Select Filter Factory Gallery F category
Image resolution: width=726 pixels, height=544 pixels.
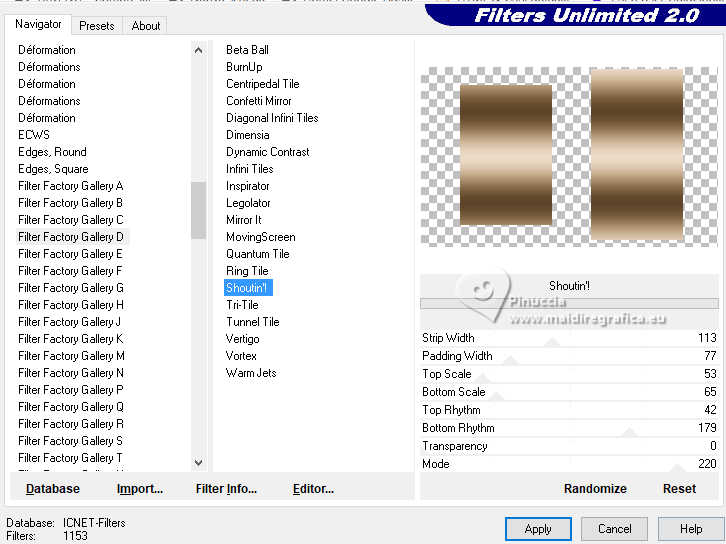[71, 271]
